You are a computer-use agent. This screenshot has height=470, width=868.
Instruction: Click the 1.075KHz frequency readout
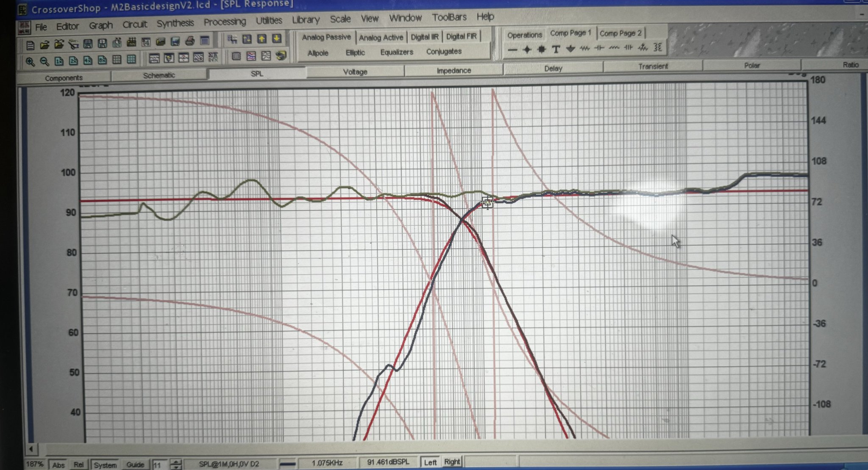pos(327,463)
